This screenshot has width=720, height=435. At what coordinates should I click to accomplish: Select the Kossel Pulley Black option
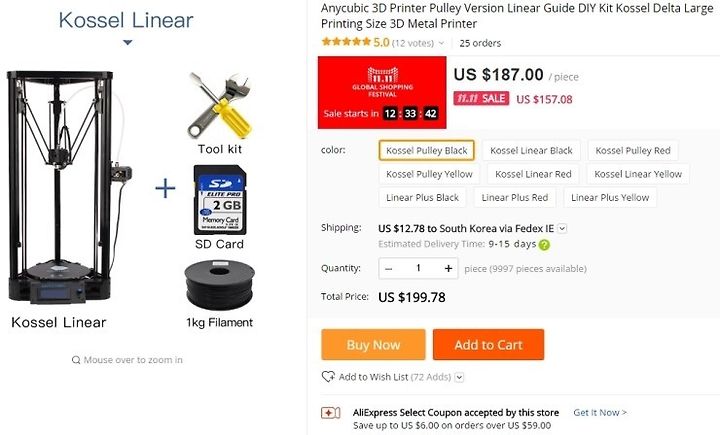click(427, 150)
